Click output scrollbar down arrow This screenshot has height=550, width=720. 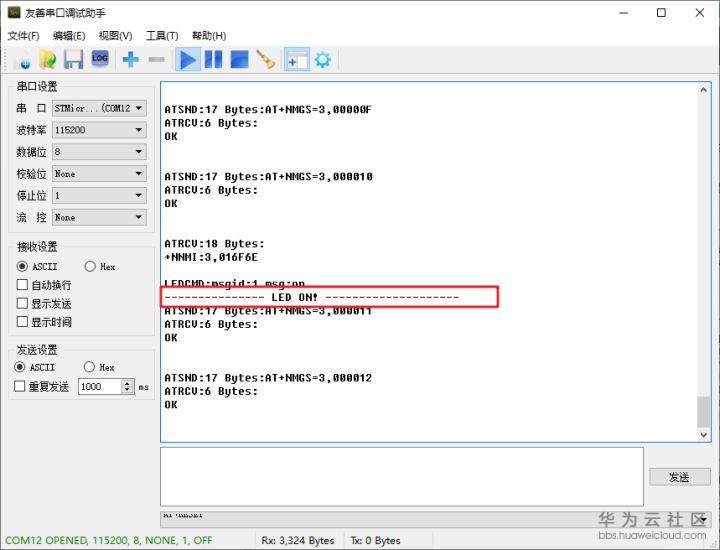point(703,435)
